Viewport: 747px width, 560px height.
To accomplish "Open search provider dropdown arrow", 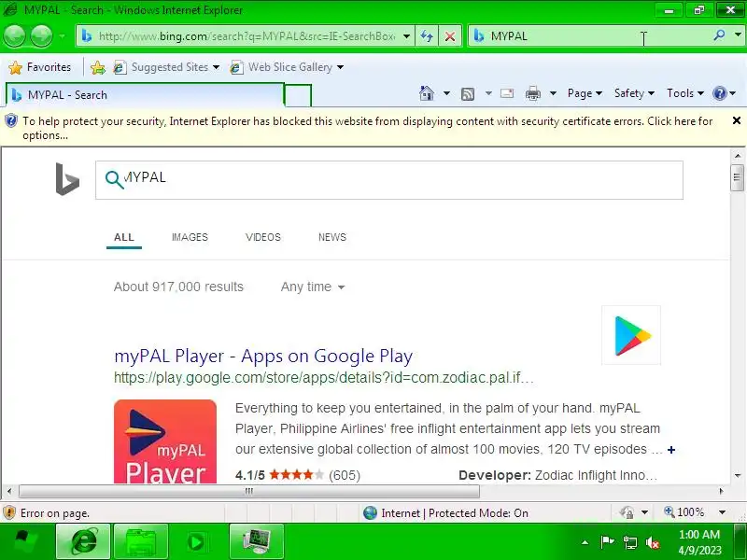I will (738, 35).
